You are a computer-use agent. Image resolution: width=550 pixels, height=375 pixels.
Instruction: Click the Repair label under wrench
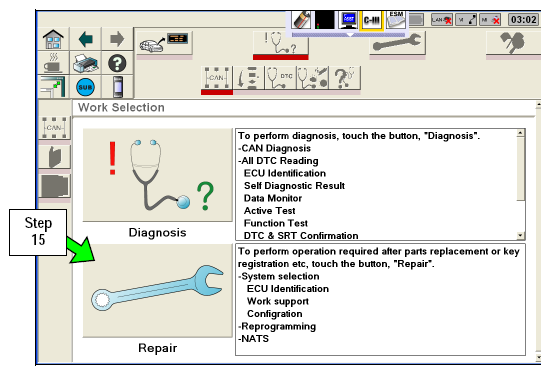tap(157, 348)
